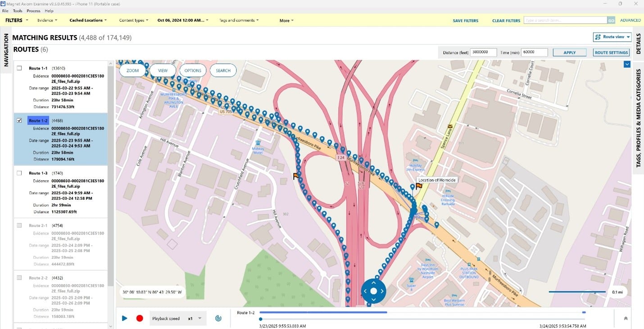Check the Route 1-3 checkbox
Viewport: 644px width, 329px height.
pyautogui.click(x=19, y=173)
